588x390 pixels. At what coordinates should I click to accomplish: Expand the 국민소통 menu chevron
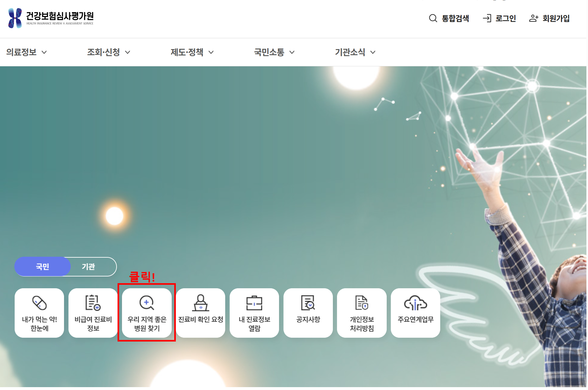(292, 52)
